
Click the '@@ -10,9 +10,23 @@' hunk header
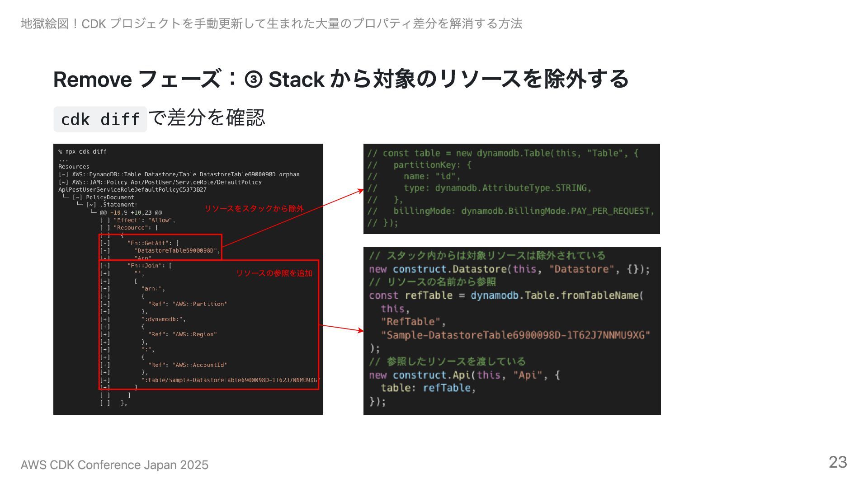(x=131, y=212)
